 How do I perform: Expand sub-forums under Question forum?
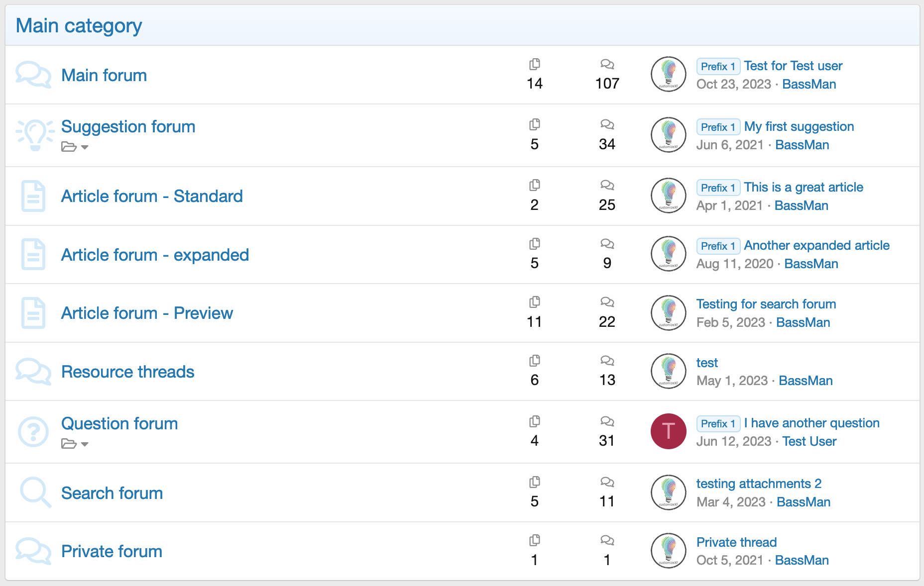click(75, 444)
